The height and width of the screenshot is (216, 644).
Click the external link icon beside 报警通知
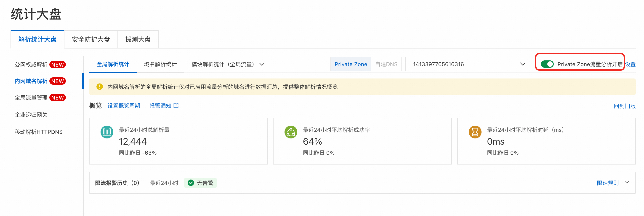(176, 106)
